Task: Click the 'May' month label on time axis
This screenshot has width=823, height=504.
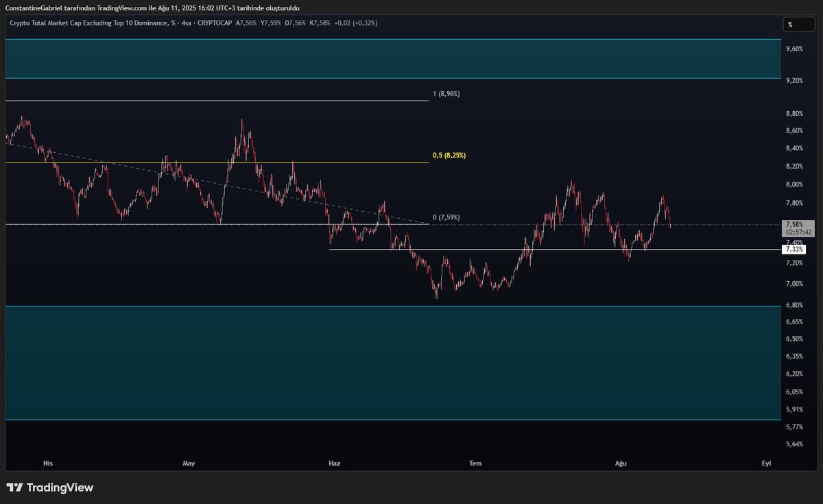Action: point(189,463)
